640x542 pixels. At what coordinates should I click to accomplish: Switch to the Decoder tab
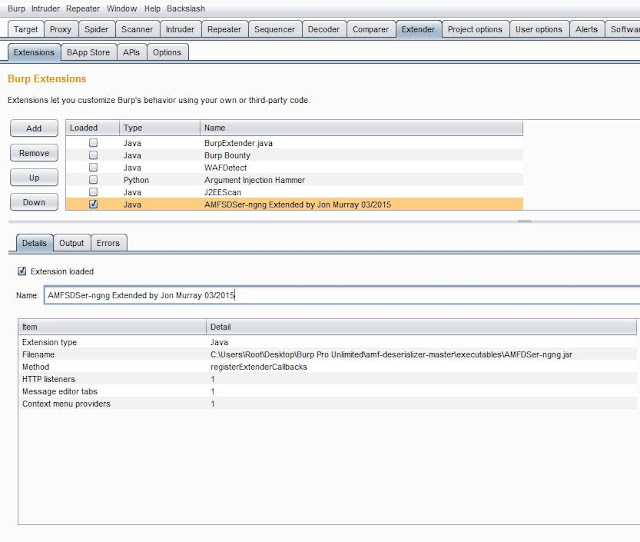click(x=324, y=29)
